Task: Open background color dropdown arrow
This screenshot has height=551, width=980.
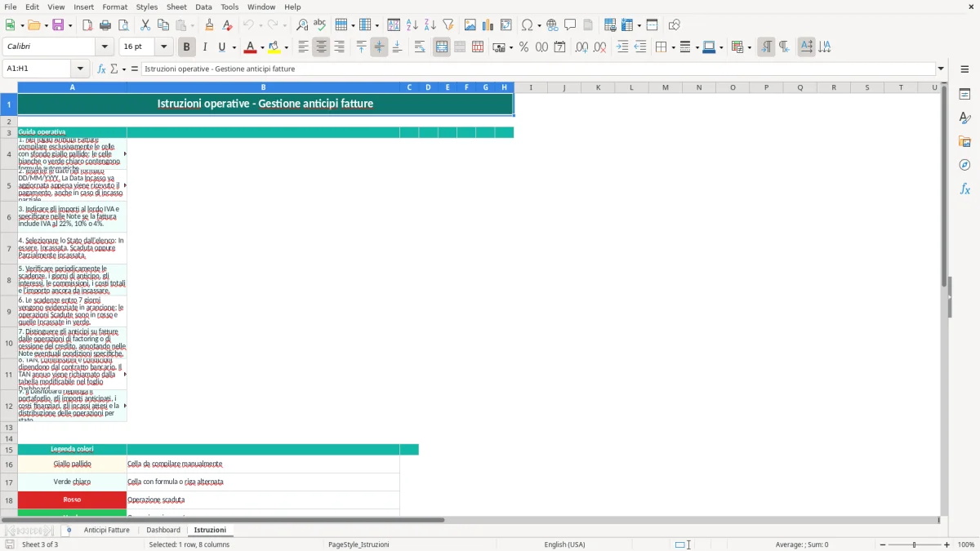Action: pyautogui.click(x=287, y=47)
